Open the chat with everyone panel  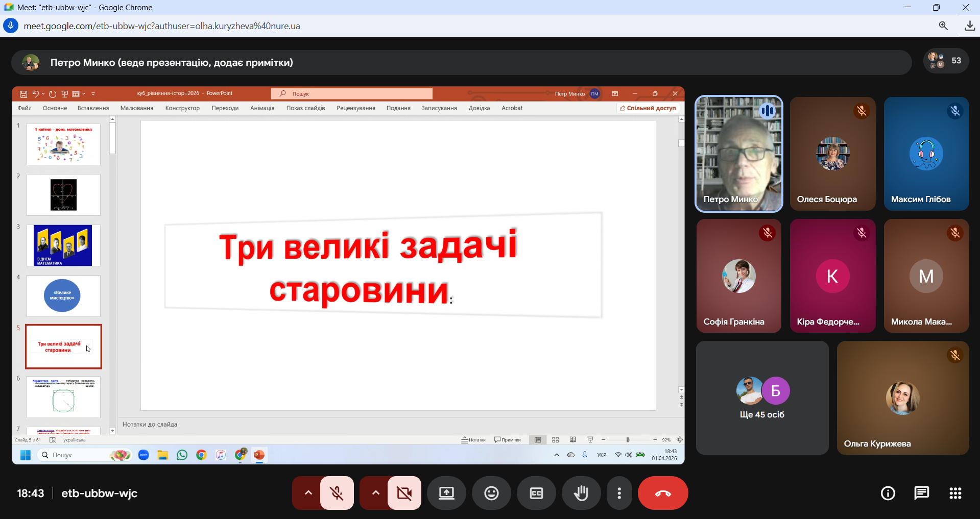[921, 493]
